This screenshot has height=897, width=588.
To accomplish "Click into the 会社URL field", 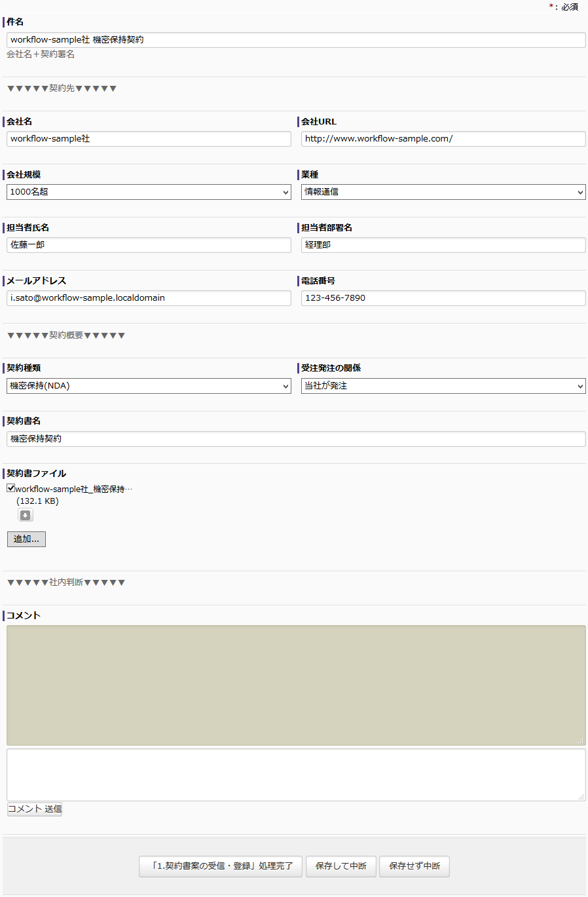I will point(443,139).
